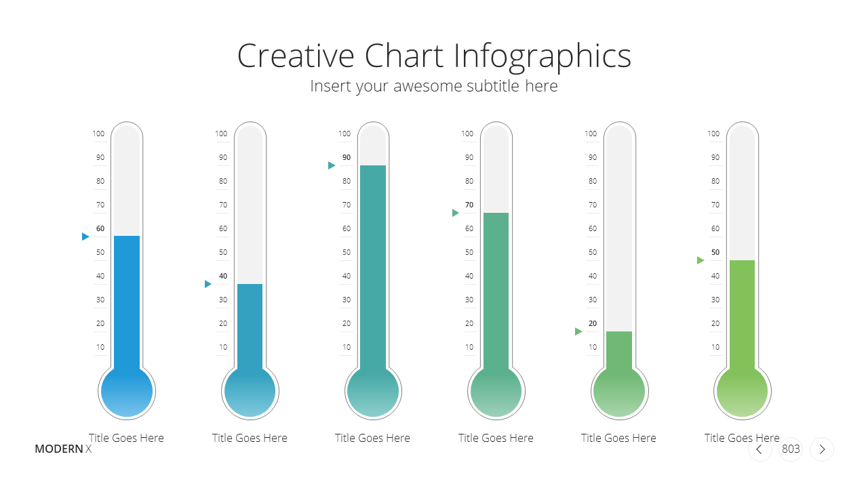868x488 pixels.
Task: Click the teal triangle marker at 90
Action: (x=332, y=165)
